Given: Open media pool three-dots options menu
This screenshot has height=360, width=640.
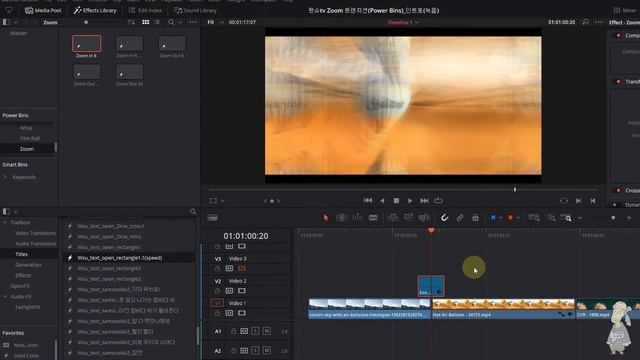Looking at the screenshot, I should [x=193, y=22].
